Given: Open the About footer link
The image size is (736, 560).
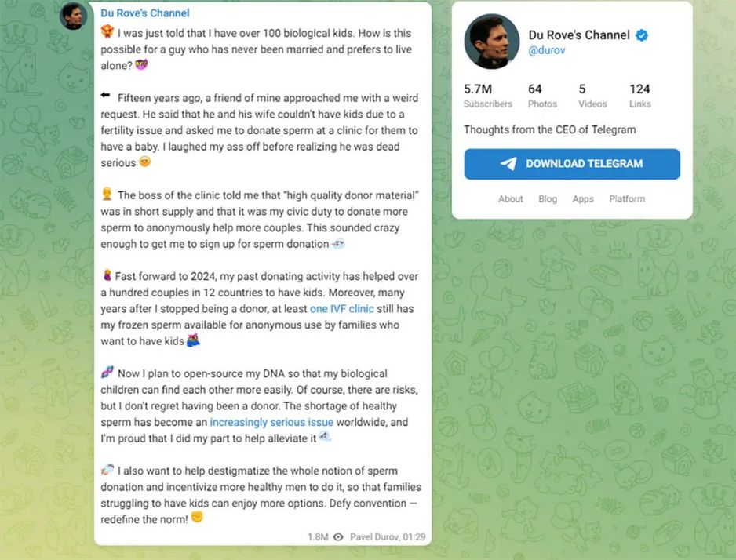Looking at the screenshot, I should coord(510,199).
